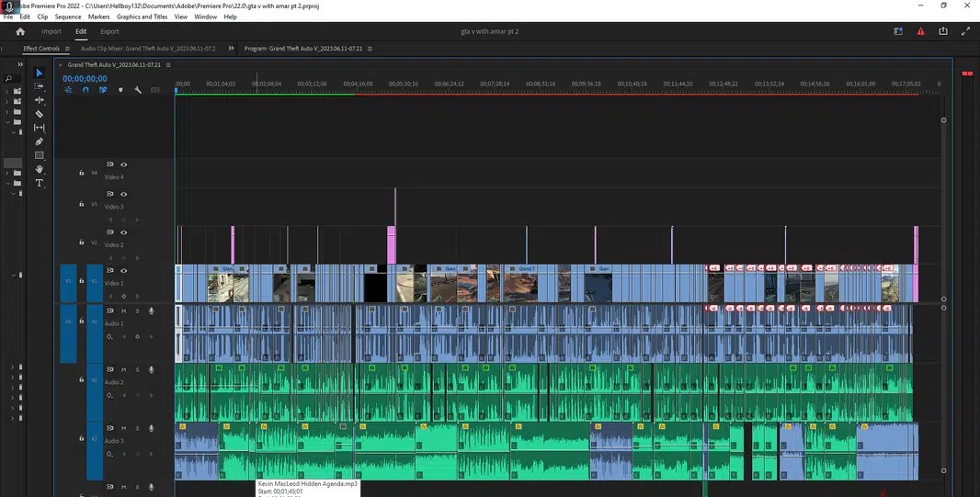This screenshot has height=497, width=980.
Task: Select the Pen tool
Action: tap(39, 141)
